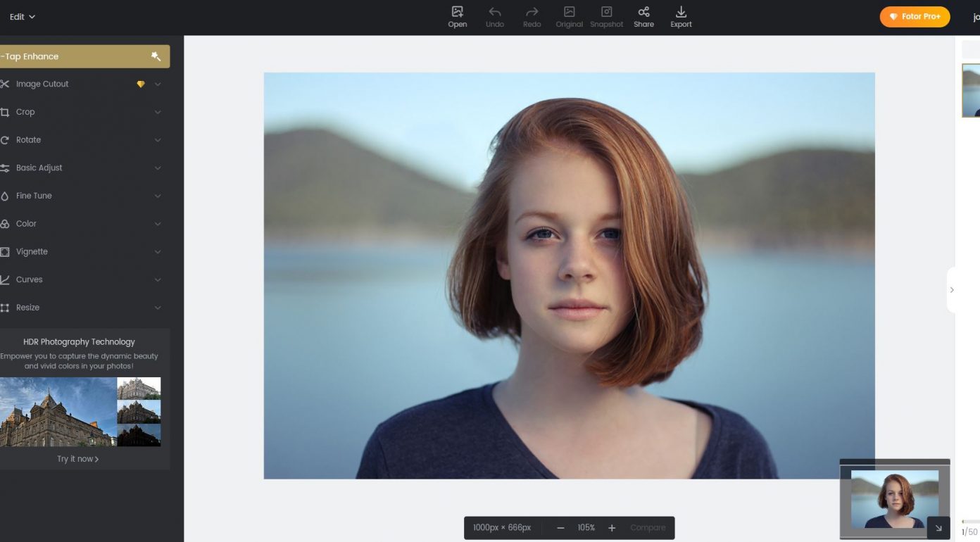This screenshot has width=980, height=542.
Task: Expand the right side panel arrow
Action: (952, 290)
